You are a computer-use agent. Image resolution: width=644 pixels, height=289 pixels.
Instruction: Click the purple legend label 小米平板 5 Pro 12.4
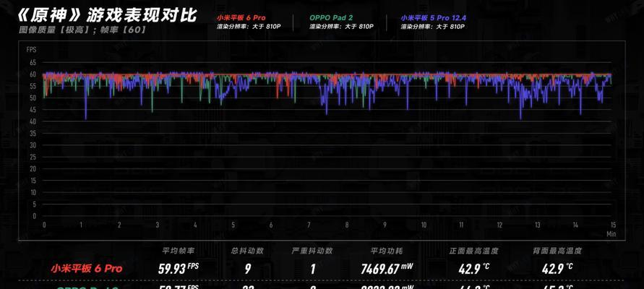433,17
